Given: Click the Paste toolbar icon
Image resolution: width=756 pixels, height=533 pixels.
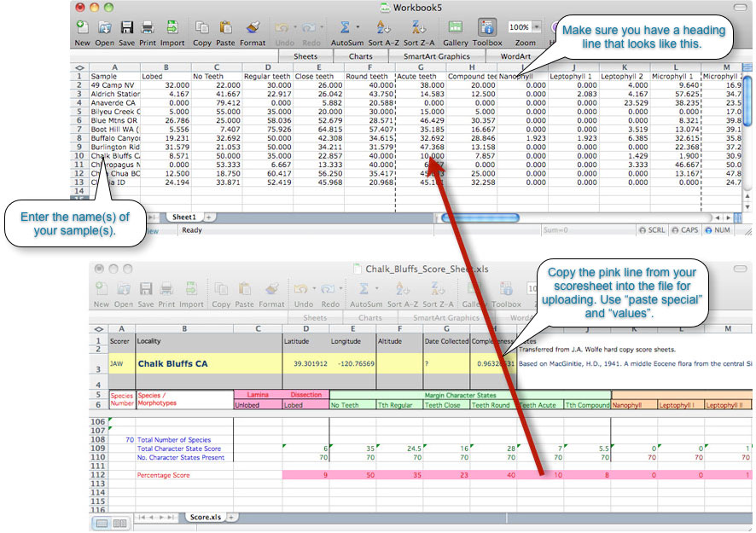Looking at the screenshot, I should [x=226, y=26].
